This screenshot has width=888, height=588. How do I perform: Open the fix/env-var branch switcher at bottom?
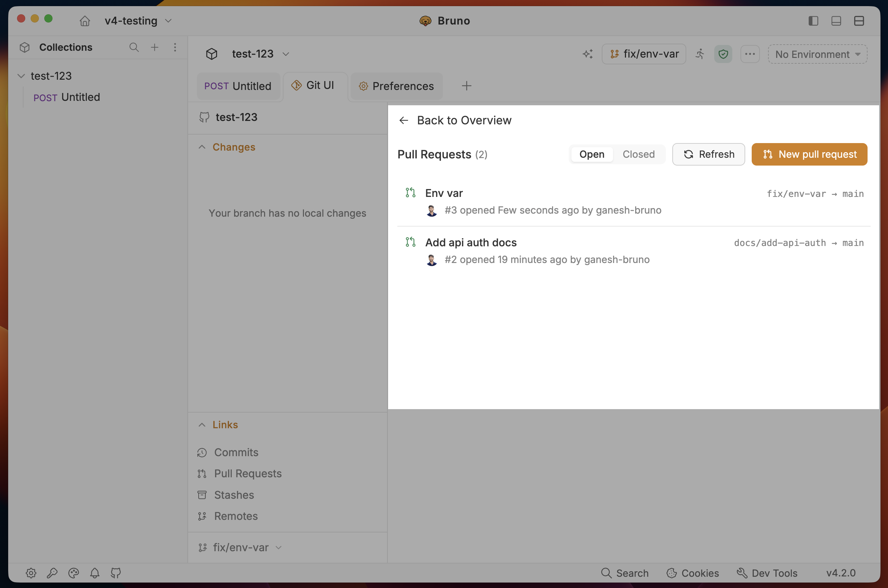click(240, 547)
